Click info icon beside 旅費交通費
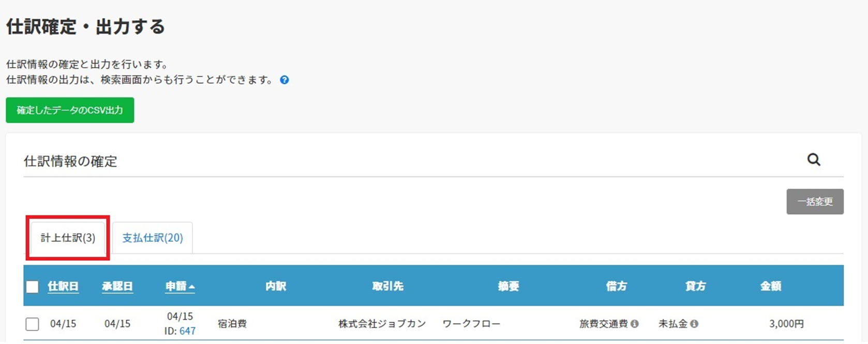The width and height of the screenshot is (868, 344). pyautogui.click(x=635, y=324)
